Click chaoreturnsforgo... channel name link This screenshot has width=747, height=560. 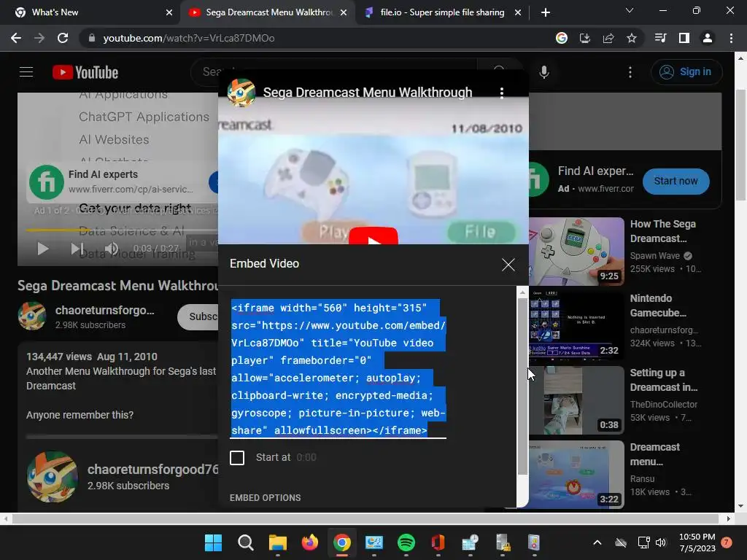[105, 310]
